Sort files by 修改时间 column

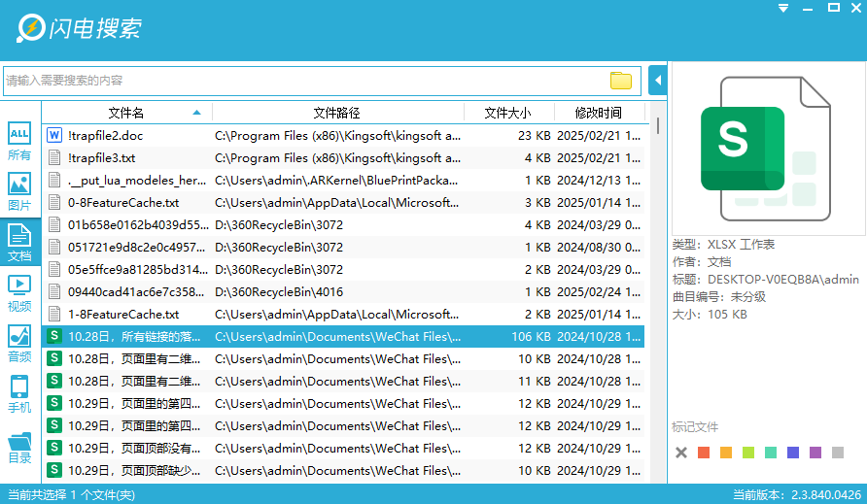click(x=598, y=113)
